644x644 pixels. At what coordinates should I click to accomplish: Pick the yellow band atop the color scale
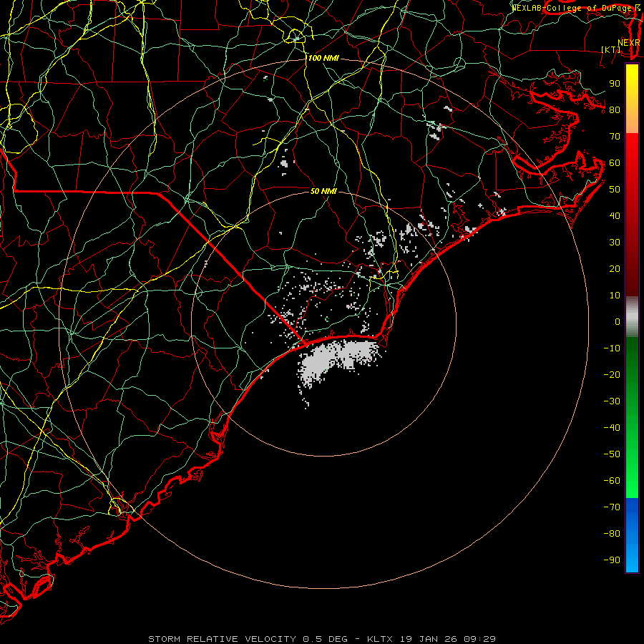tap(632, 99)
